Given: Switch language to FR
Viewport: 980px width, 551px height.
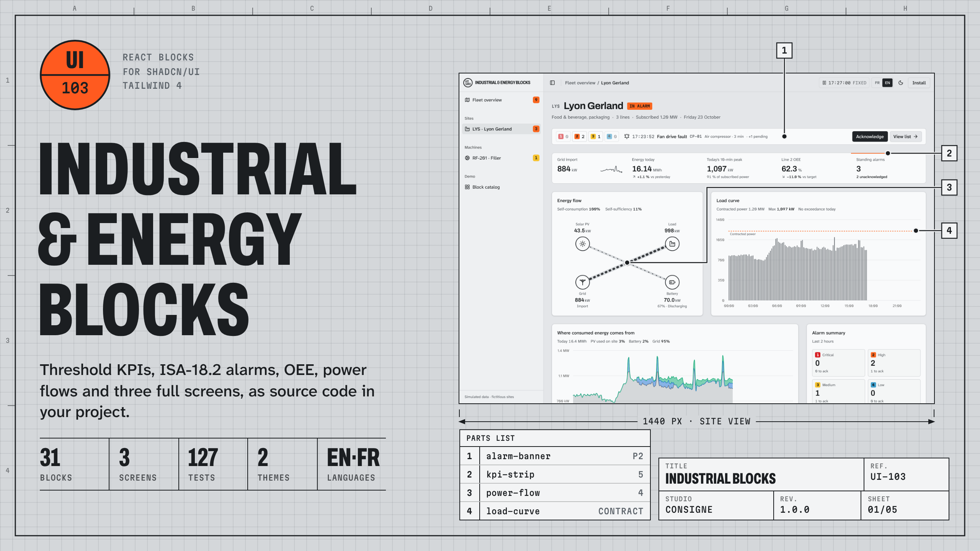Looking at the screenshot, I should (877, 83).
